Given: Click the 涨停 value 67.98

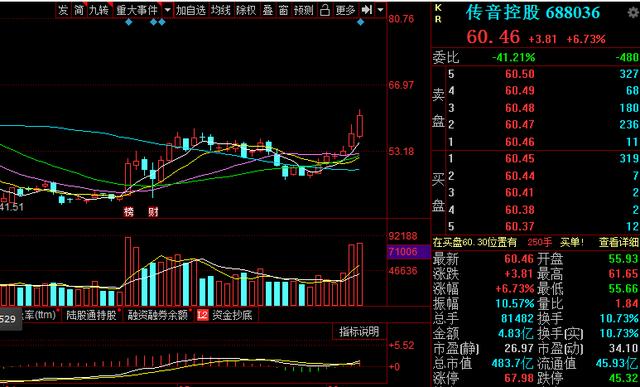Looking at the screenshot, I should (x=519, y=377).
